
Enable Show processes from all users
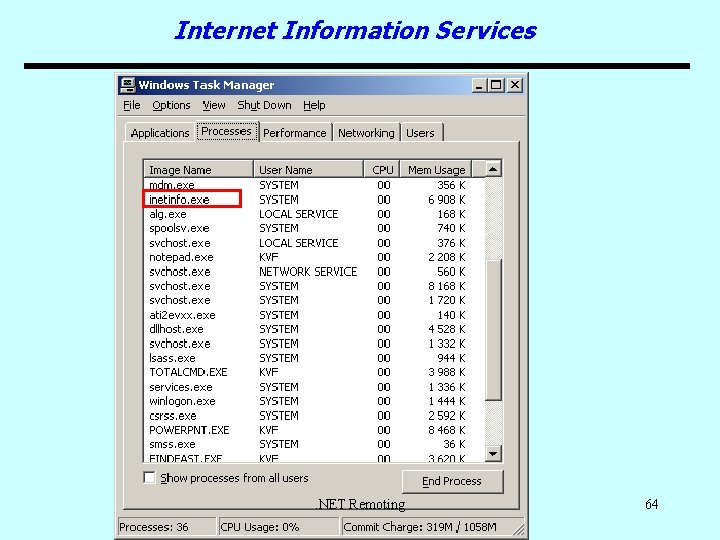click(x=149, y=478)
